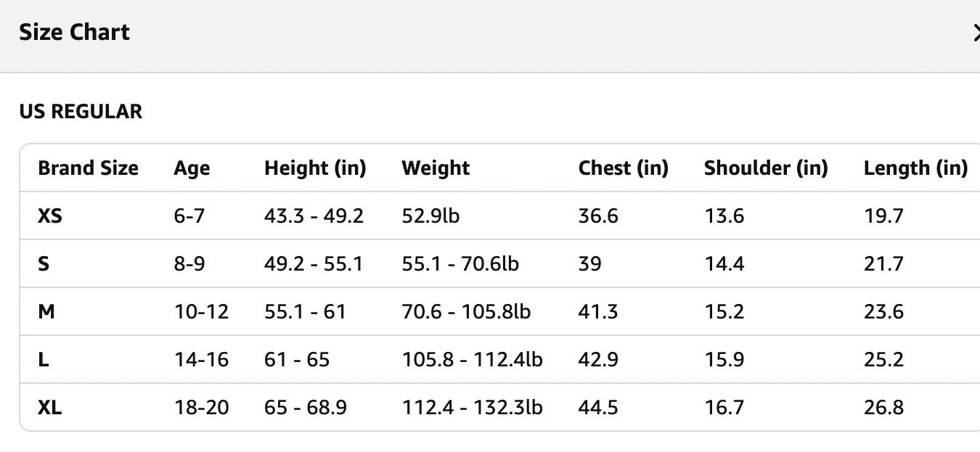The width and height of the screenshot is (980, 452).
Task: Select the 42.9 chest measurement cell
Action: (598, 359)
